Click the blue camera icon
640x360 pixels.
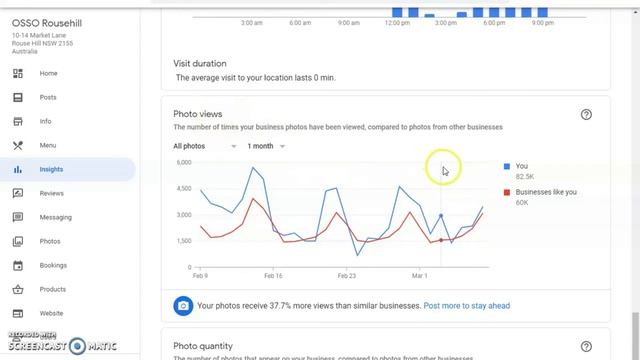click(183, 306)
